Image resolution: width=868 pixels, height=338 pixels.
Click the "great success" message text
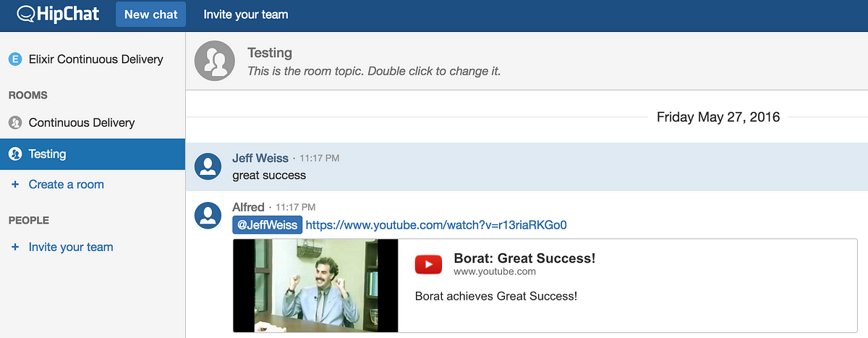click(x=269, y=175)
